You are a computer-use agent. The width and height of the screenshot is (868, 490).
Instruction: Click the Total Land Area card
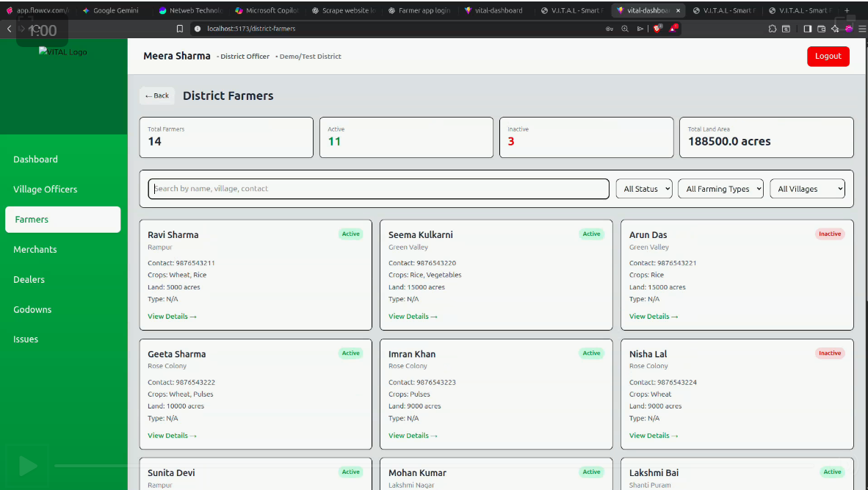(766, 137)
